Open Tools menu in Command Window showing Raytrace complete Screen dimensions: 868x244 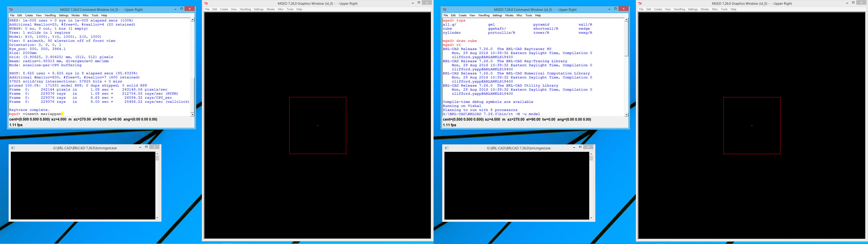[x=95, y=15]
